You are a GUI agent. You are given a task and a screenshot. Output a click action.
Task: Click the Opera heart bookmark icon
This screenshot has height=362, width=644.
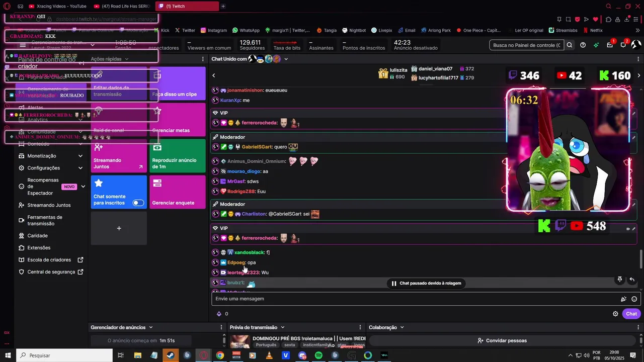pos(596,19)
